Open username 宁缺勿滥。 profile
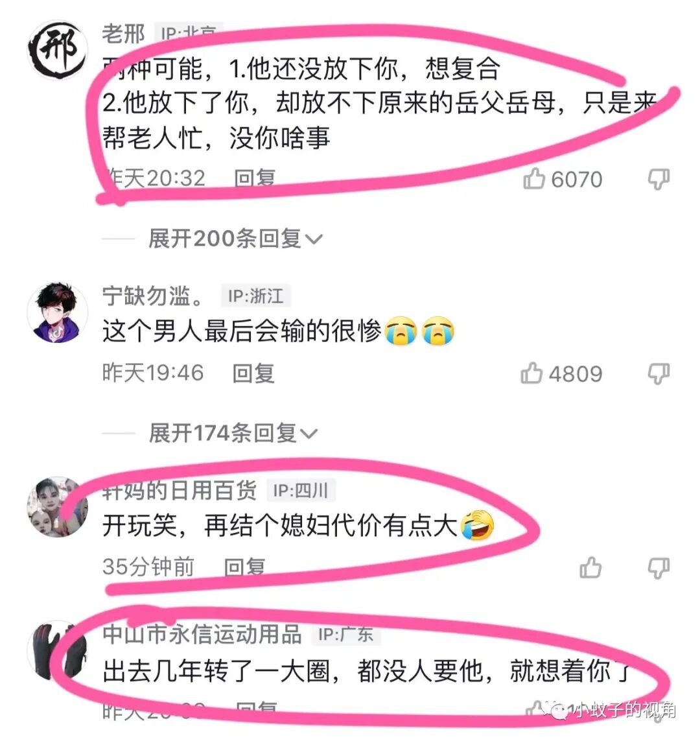 (x=153, y=296)
